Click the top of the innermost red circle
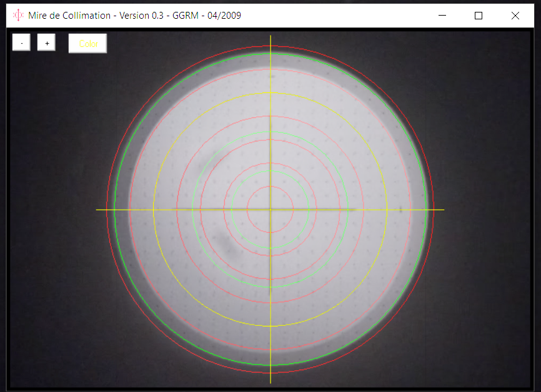Screen dimensions: 541x392 pyautogui.click(x=270, y=187)
